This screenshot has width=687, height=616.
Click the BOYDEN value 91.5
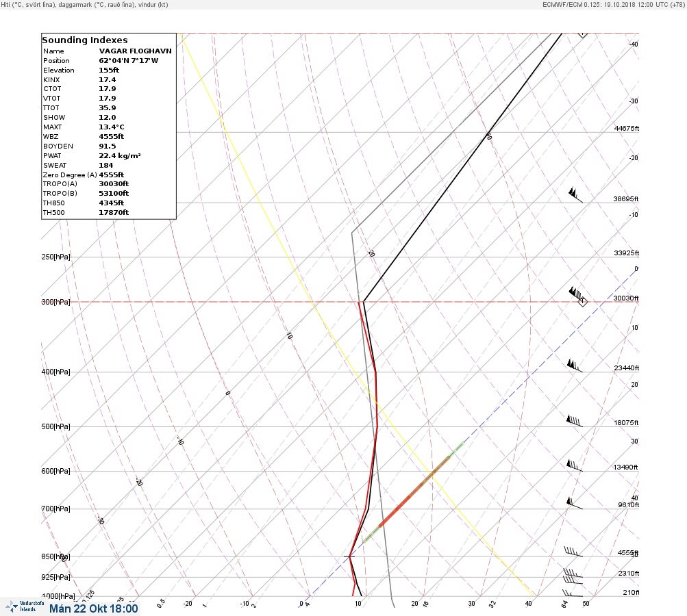point(108,146)
